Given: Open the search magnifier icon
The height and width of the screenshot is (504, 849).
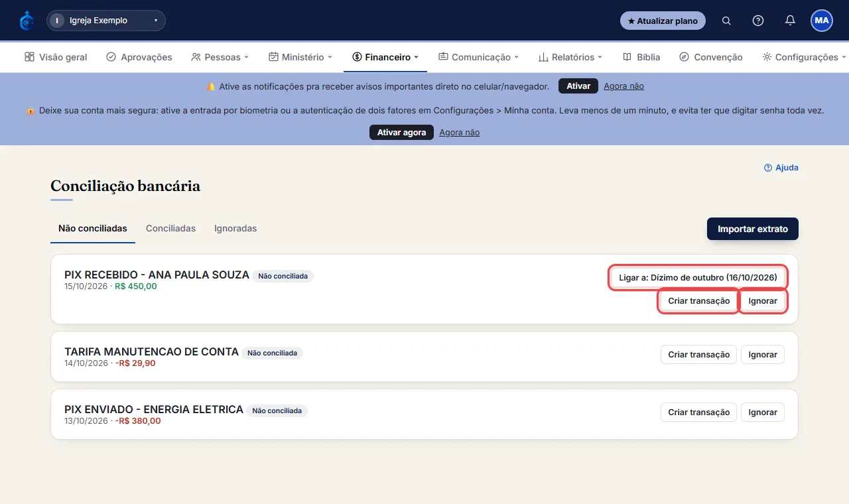Looking at the screenshot, I should 726,21.
